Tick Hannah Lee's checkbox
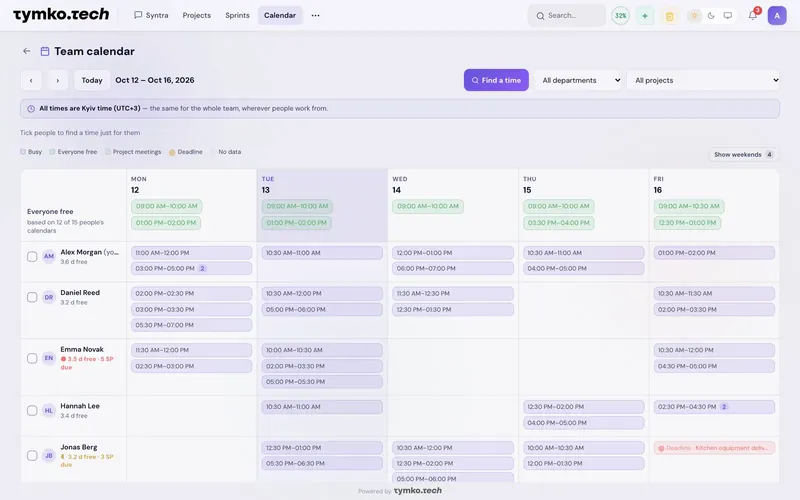Viewport: 800px width, 500px height. coord(32,410)
